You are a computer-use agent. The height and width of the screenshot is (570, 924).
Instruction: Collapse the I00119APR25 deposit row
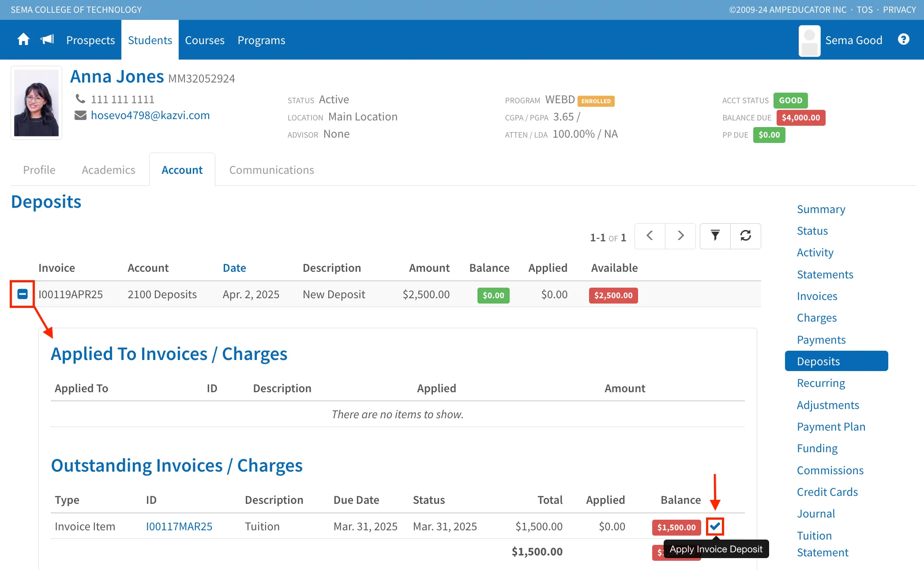tap(23, 294)
